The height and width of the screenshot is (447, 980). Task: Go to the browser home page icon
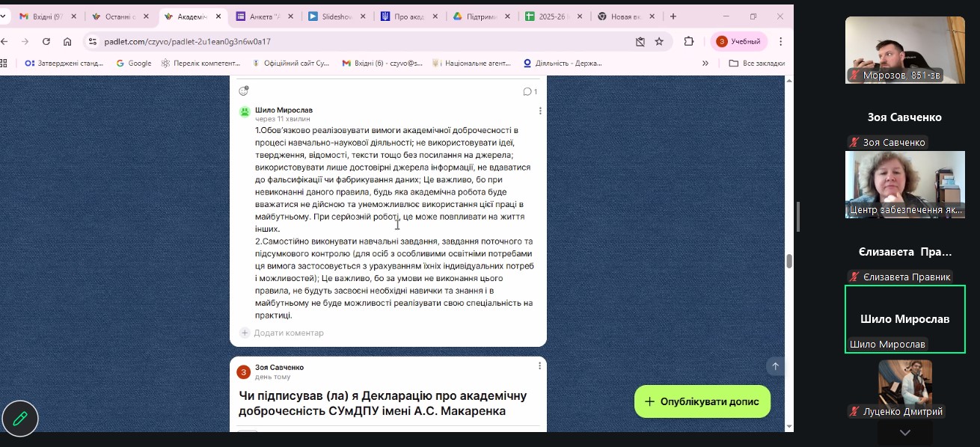point(67,42)
